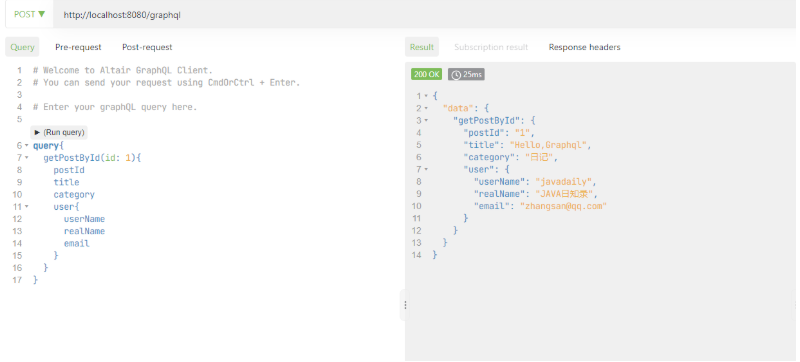Viewport: 800px width, 362px height.
Task: Collapse getPostById fold arrow in editor
Action: (27, 158)
